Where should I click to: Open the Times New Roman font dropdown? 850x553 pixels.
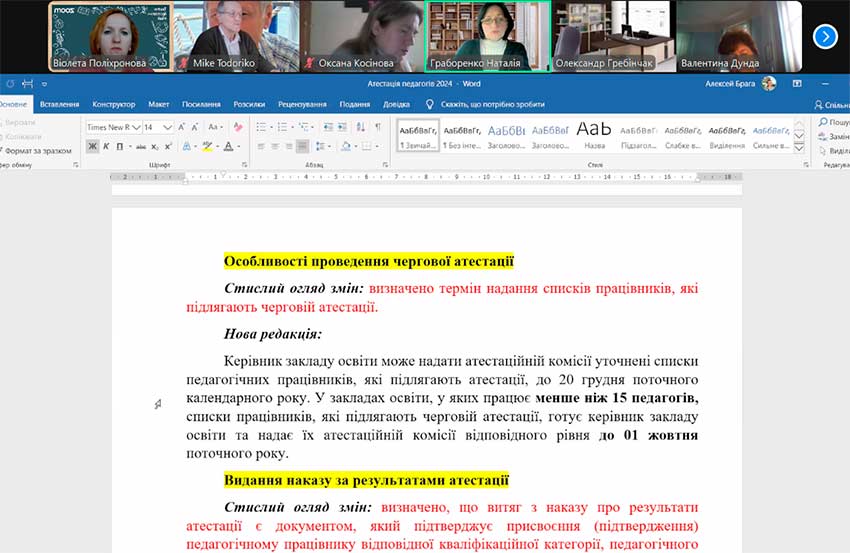pyautogui.click(x=135, y=127)
